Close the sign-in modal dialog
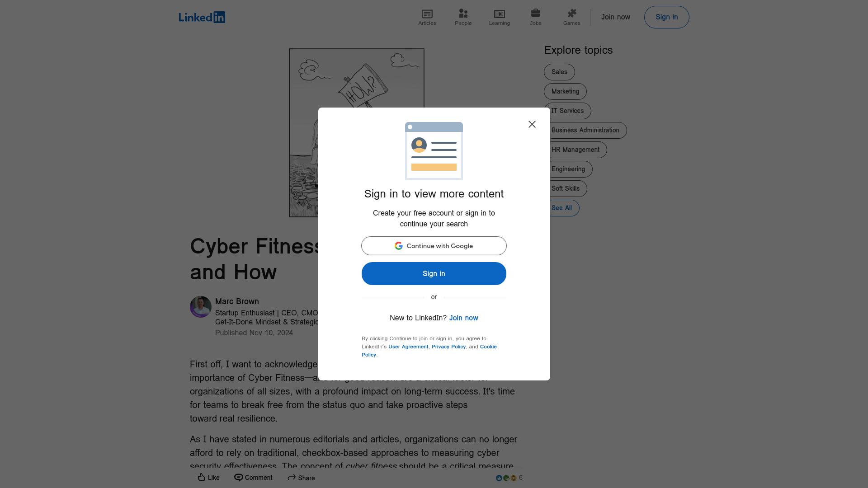The width and height of the screenshot is (868, 488). [532, 124]
